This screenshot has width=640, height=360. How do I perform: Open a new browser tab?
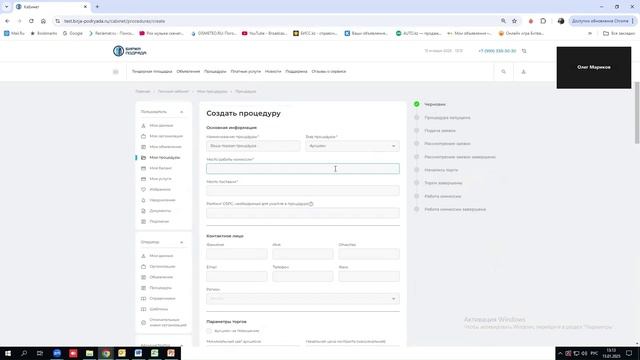(x=97, y=7)
